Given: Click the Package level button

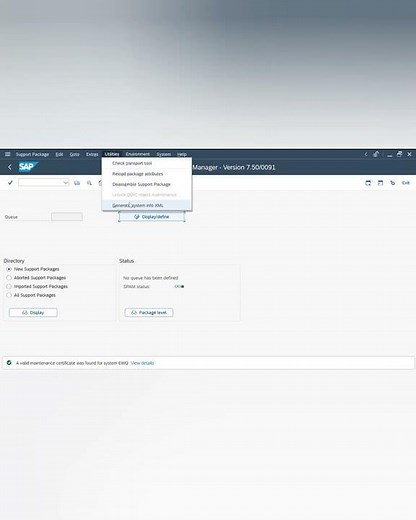Looking at the screenshot, I should (149, 313).
